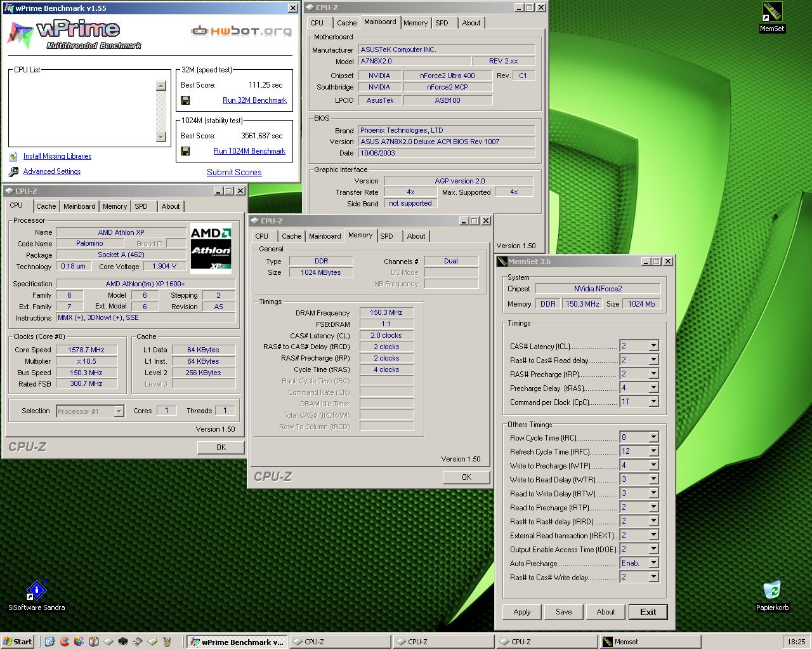Click the Core Voltage value 1.904 V
Viewport: 812px width, 650px height.
tap(164, 266)
